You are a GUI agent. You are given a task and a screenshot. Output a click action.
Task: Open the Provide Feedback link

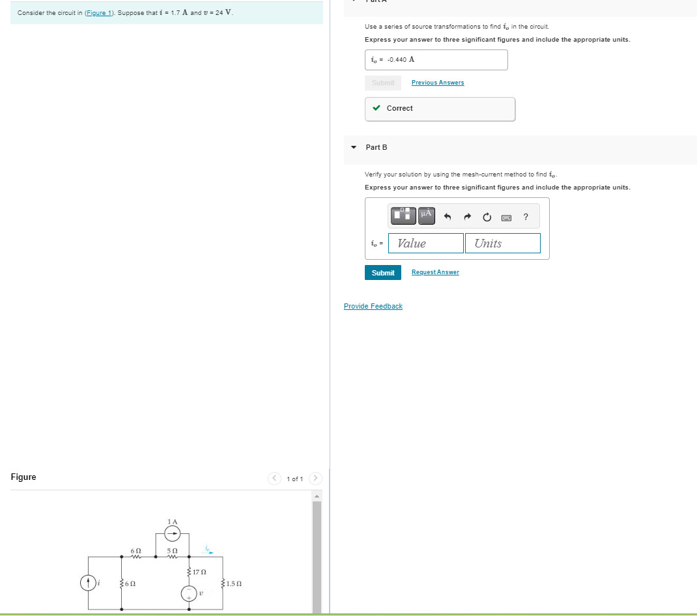point(373,305)
